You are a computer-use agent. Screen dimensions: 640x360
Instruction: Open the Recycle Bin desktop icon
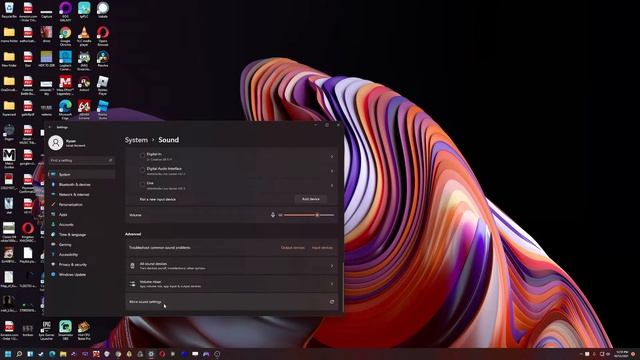9,10
